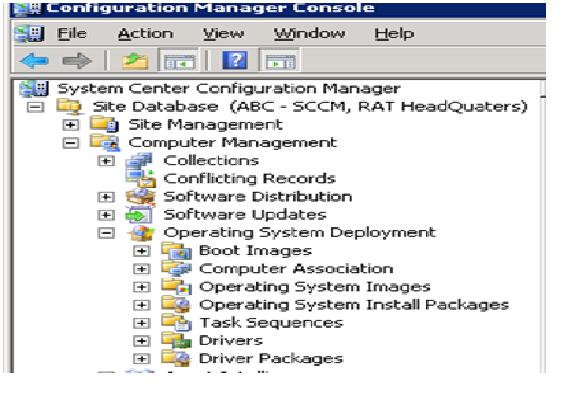Collapse the Site Database node
582x403 pixels.
point(35,107)
